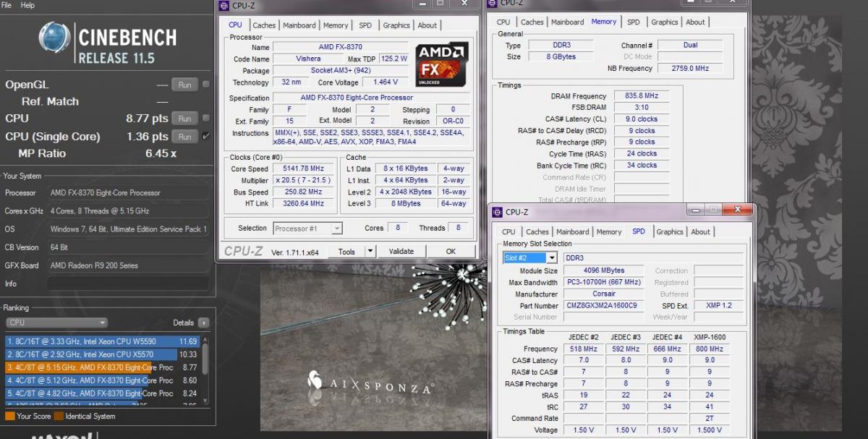Screen dimensions: 868x439
Task: Open the Help menu in Cinebench
Action: pyautogui.click(x=27, y=5)
